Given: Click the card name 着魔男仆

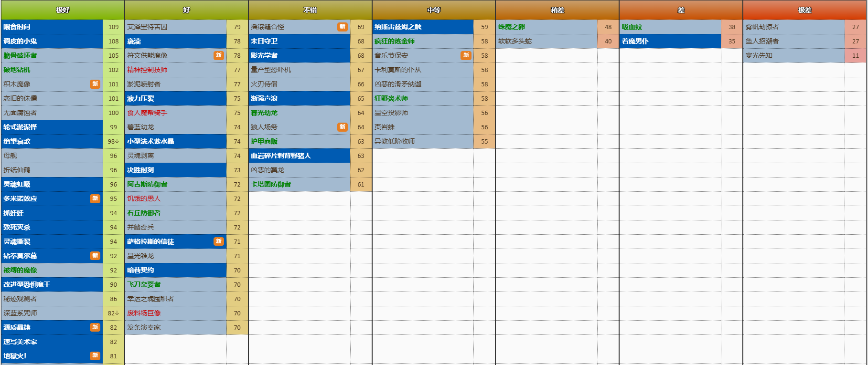Looking at the screenshot, I should [635, 42].
